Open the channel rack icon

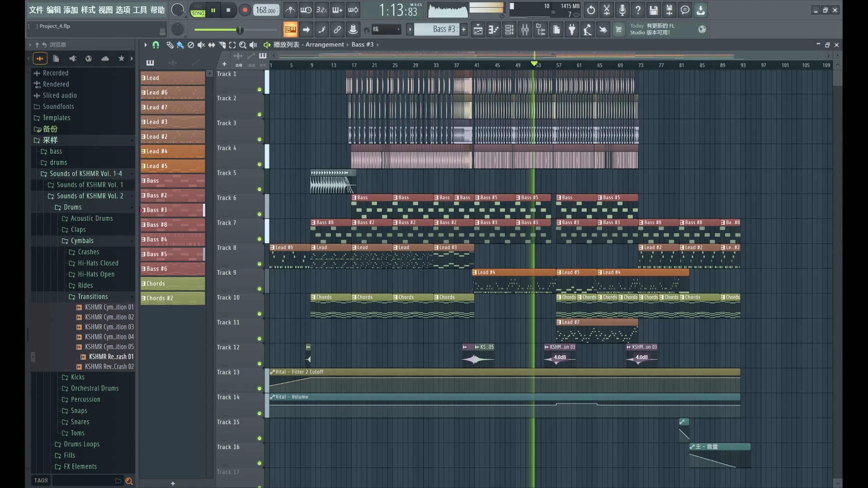pyautogui.click(x=509, y=30)
